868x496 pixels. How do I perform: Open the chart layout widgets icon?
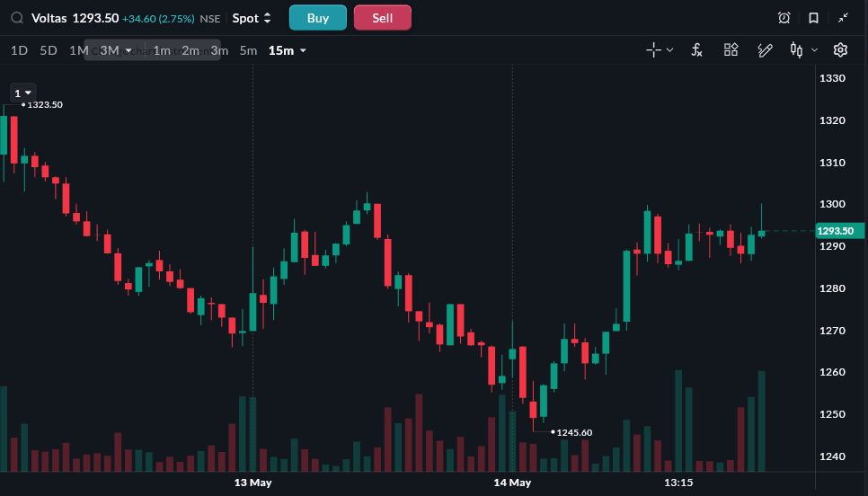[x=731, y=49]
